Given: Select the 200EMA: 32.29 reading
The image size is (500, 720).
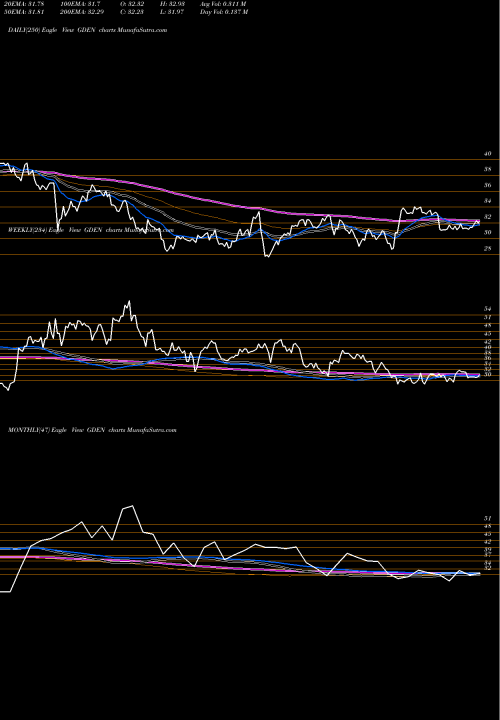Looking at the screenshot, I should pos(82,12).
